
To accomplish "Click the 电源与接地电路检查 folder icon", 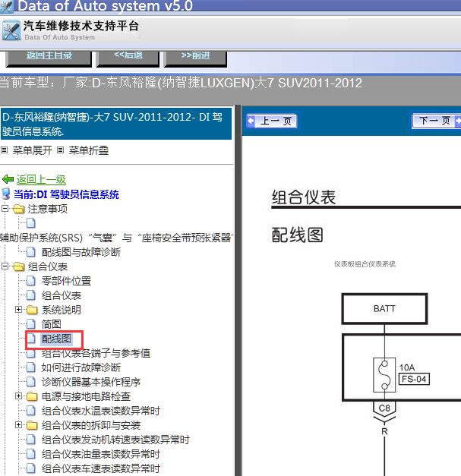I will (x=32, y=396).
